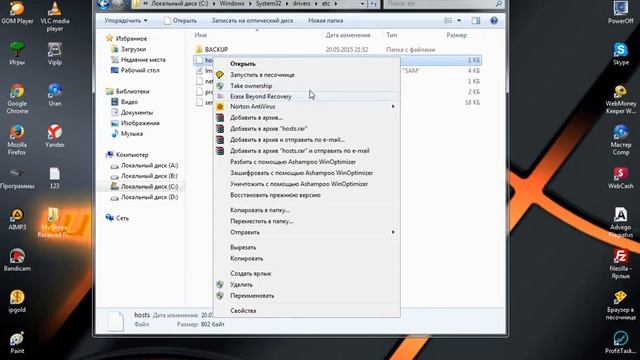Launch AIMP3 player icon
Screen dimensions: 640x360
[x=17, y=219]
